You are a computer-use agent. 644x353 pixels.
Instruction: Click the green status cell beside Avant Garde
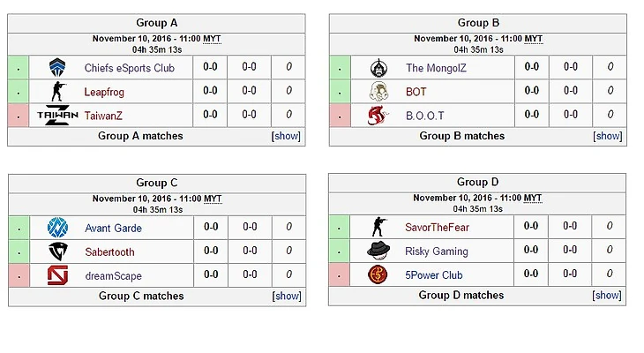click(19, 229)
